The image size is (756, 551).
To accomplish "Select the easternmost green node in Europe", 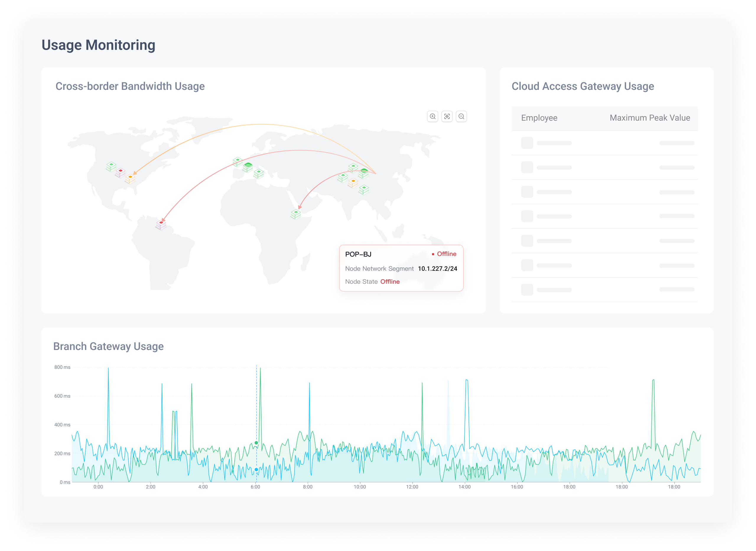I will click(259, 174).
